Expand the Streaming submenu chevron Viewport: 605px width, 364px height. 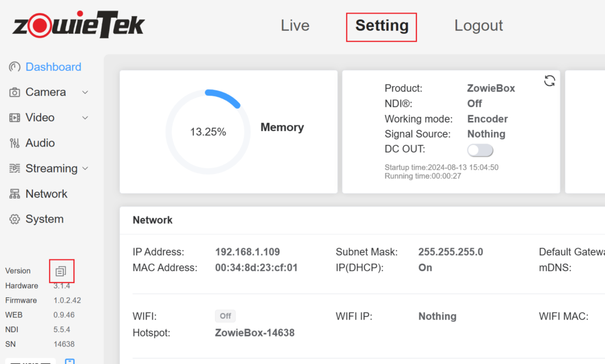(x=85, y=169)
